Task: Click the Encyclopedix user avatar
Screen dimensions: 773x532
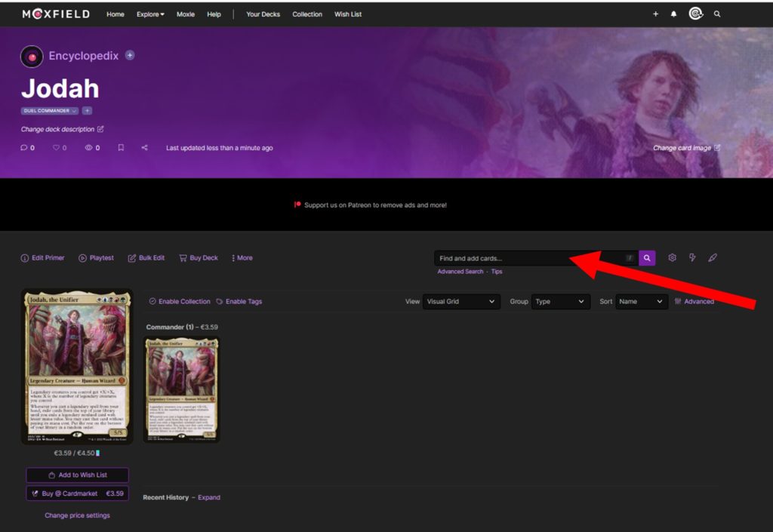Action: click(x=32, y=57)
